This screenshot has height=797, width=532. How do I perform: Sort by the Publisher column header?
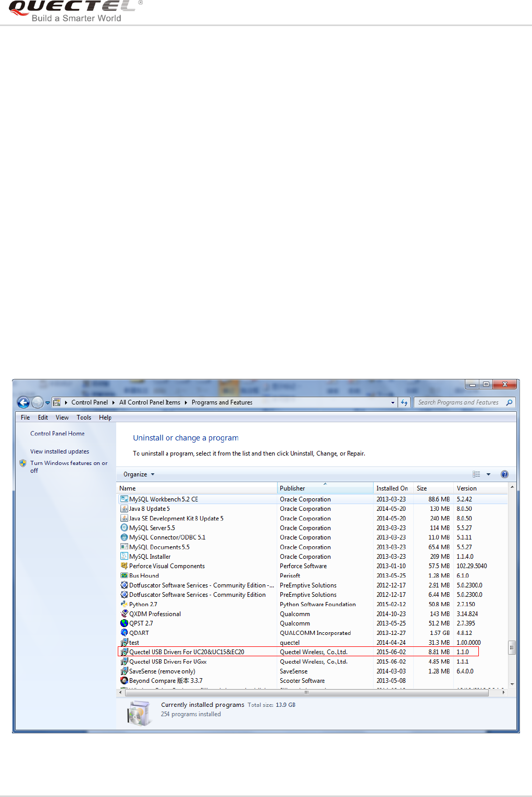325,488
